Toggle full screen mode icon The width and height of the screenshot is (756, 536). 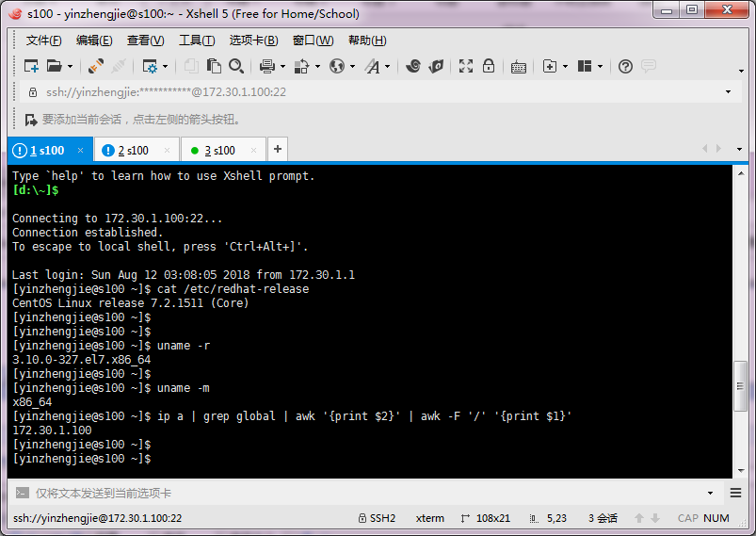(466, 66)
